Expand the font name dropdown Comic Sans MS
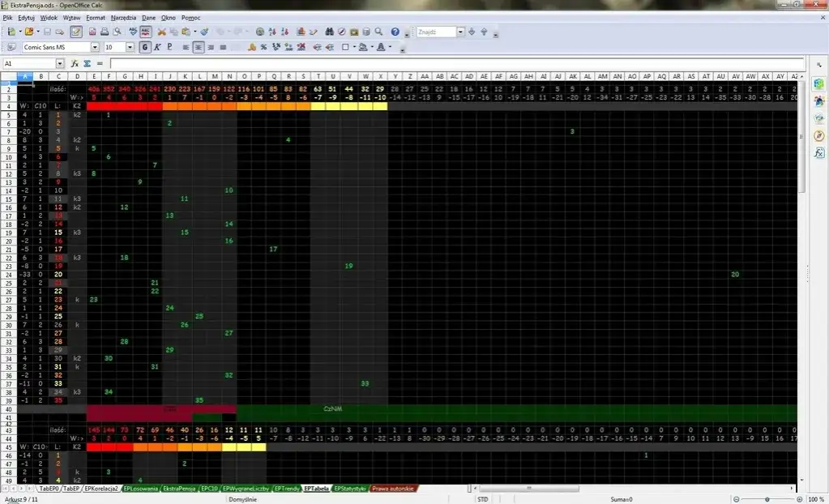 (x=95, y=47)
